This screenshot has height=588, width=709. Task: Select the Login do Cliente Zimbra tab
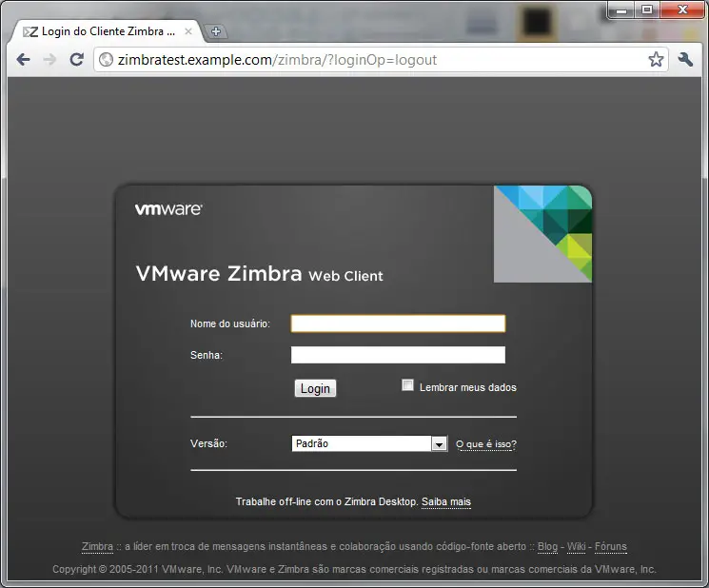pyautogui.click(x=107, y=31)
